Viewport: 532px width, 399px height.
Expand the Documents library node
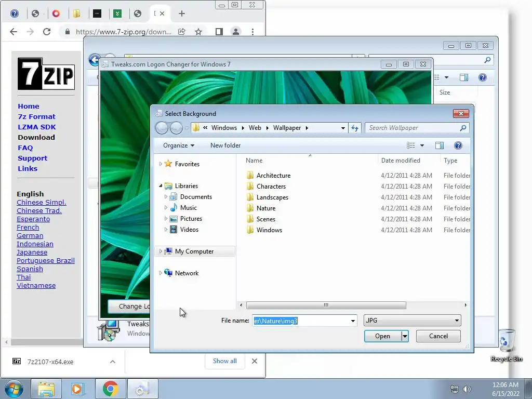click(x=166, y=197)
